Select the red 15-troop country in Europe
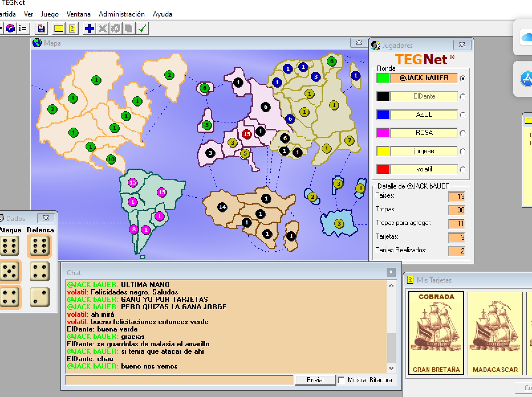This screenshot has width=532, height=397. 247,134
